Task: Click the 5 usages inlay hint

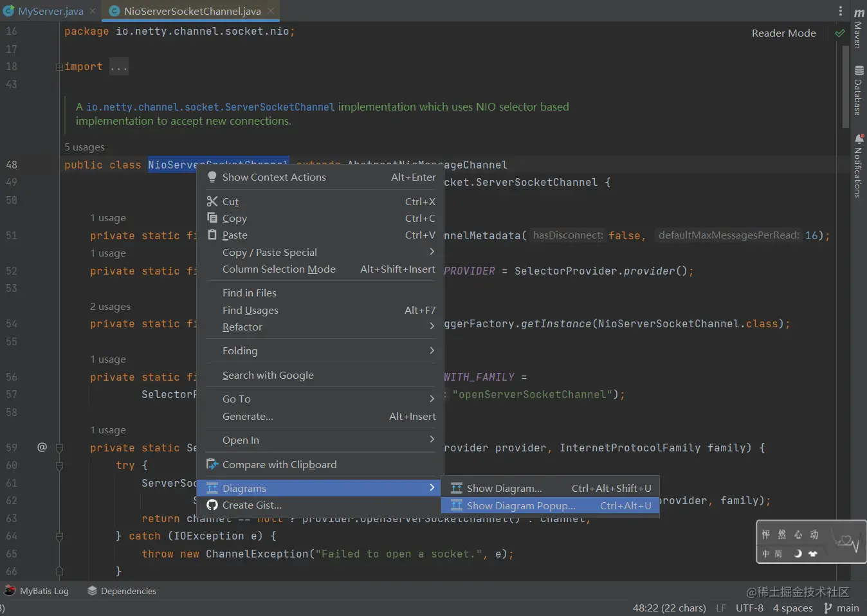Action: (x=84, y=147)
